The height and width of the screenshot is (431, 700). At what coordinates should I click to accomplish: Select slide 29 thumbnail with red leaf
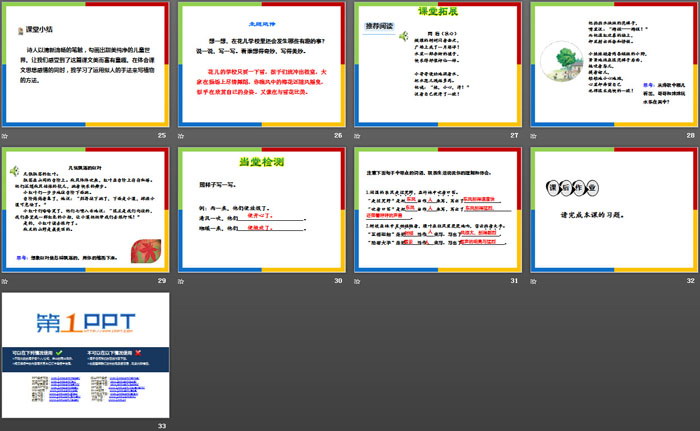pos(86,210)
